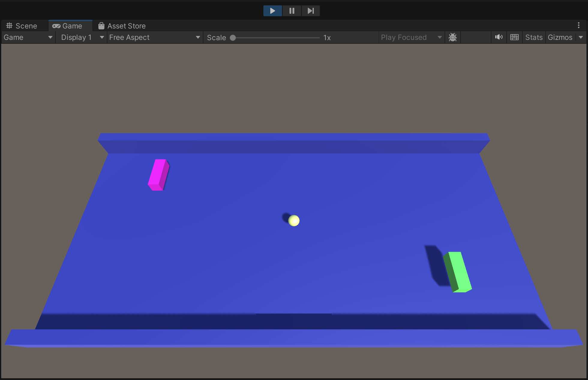The image size is (588, 380).
Task: Toggle the shortcuts keyboard icon
Action: click(x=514, y=37)
